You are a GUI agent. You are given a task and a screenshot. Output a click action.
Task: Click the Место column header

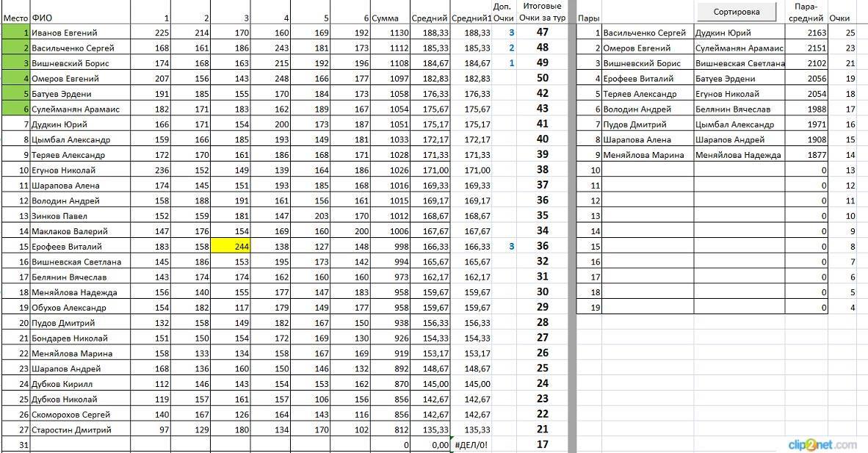tap(15, 18)
